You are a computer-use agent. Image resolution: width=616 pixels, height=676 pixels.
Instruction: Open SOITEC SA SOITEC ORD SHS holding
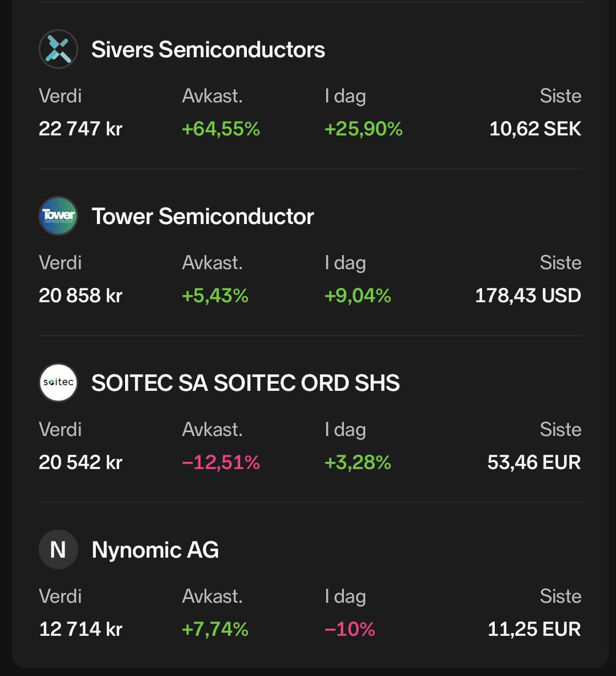click(x=245, y=383)
